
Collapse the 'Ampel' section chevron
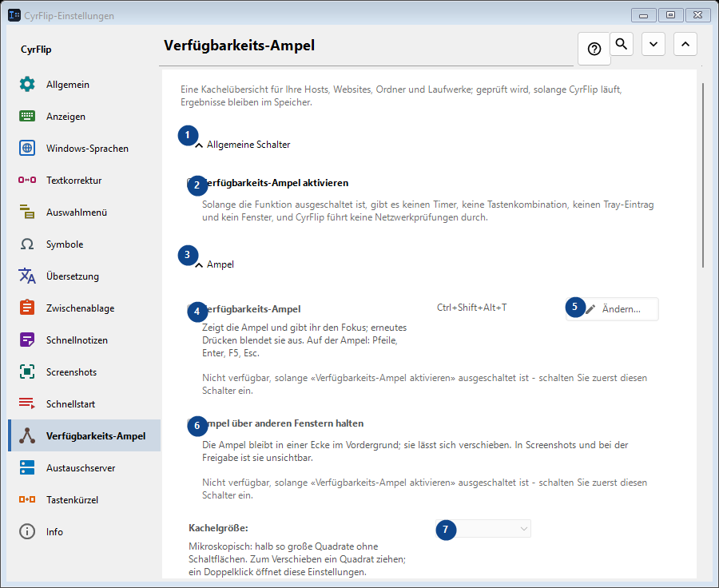tap(199, 264)
